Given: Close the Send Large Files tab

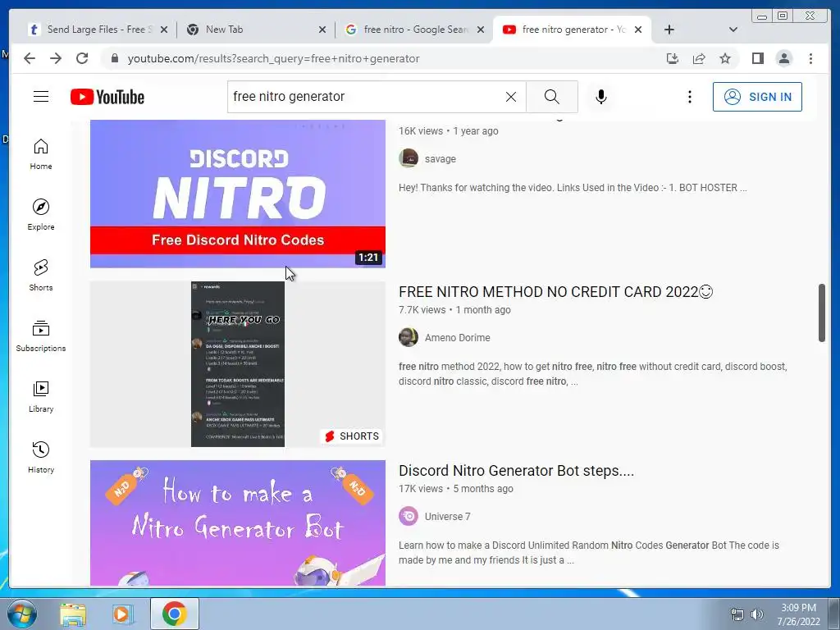Looking at the screenshot, I should coord(164,30).
